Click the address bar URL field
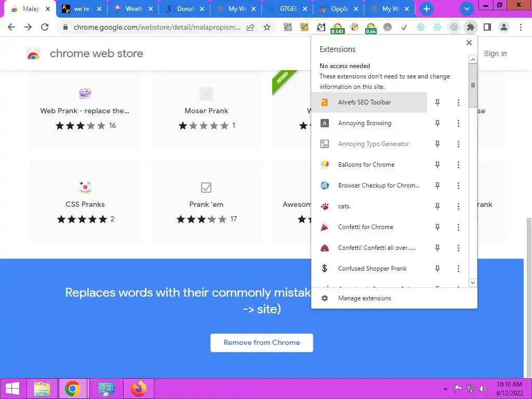 pyautogui.click(x=157, y=27)
